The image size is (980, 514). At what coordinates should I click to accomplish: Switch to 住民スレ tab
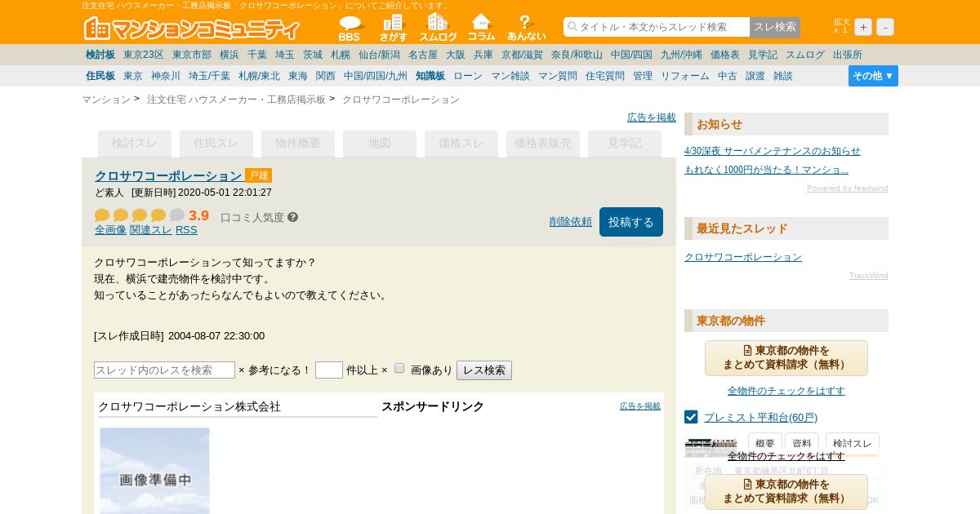[x=216, y=144]
